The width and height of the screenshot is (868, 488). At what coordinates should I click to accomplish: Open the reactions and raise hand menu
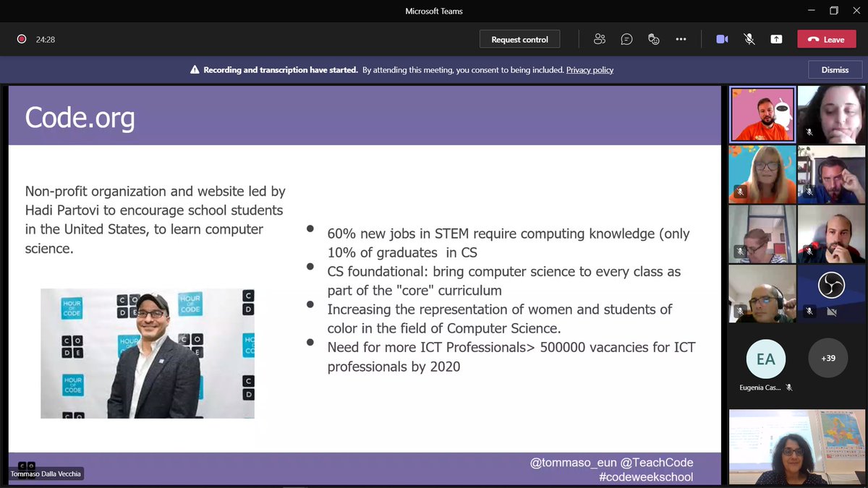654,39
